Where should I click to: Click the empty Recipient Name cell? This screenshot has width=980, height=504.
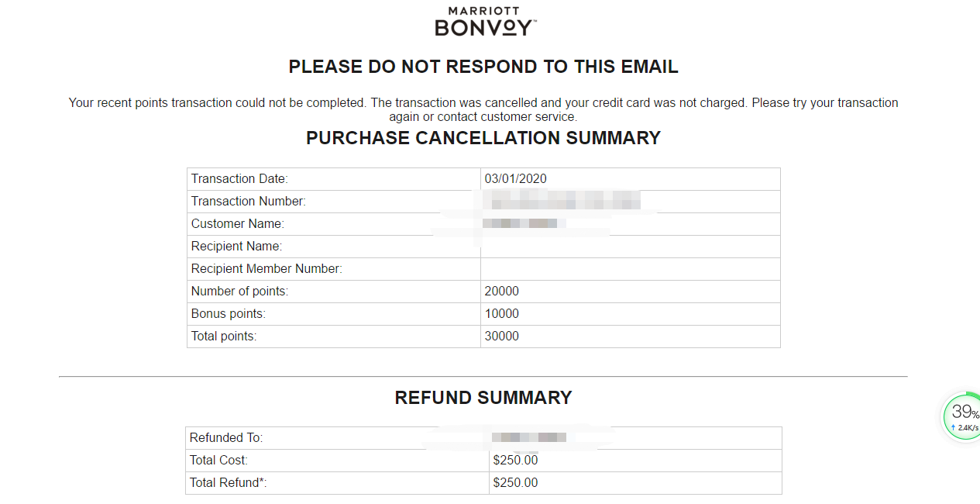tap(630, 247)
